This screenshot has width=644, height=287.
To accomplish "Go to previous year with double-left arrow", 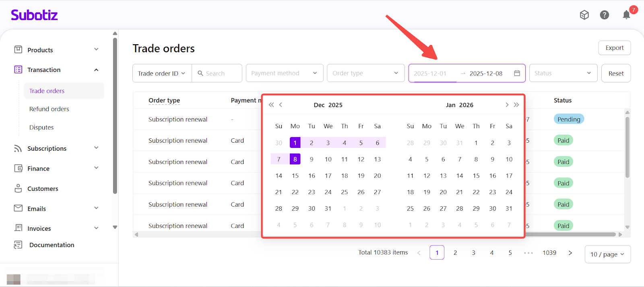I will (271, 105).
